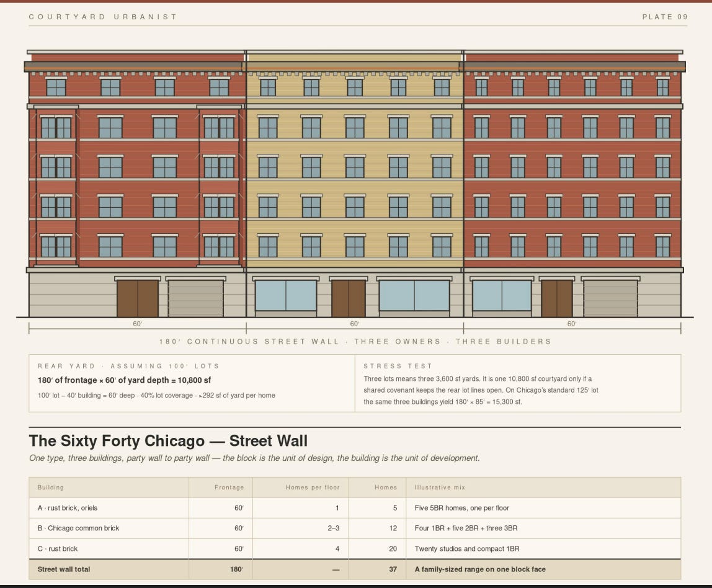This screenshot has width=712, height=588.
Task: Click the 'REAR YARD · ASSUMING 100′ LOTS' heading
Action: 128,366
